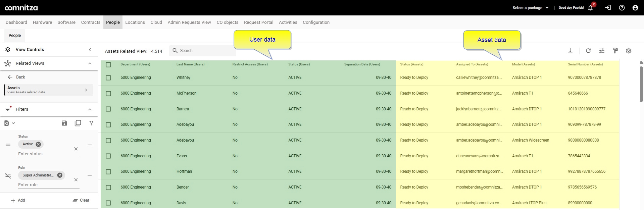
Task: Toggle the select-all header checkbox
Action: pyautogui.click(x=108, y=65)
